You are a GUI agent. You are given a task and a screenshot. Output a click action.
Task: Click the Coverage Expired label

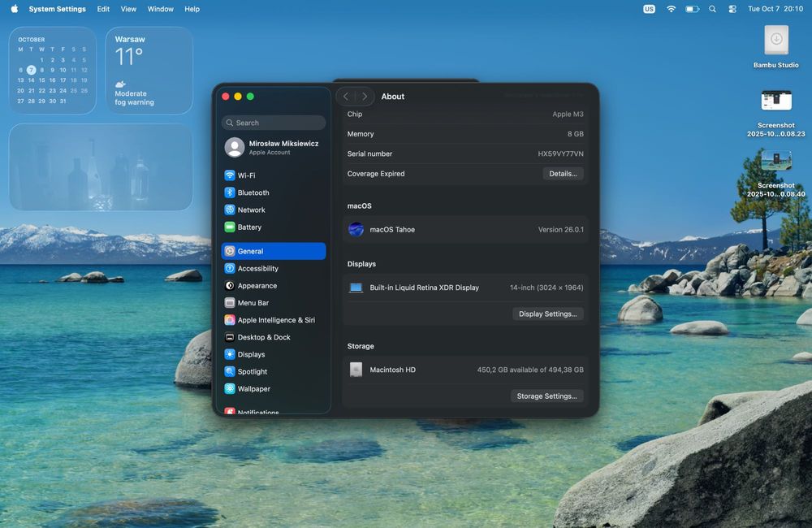click(x=376, y=174)
